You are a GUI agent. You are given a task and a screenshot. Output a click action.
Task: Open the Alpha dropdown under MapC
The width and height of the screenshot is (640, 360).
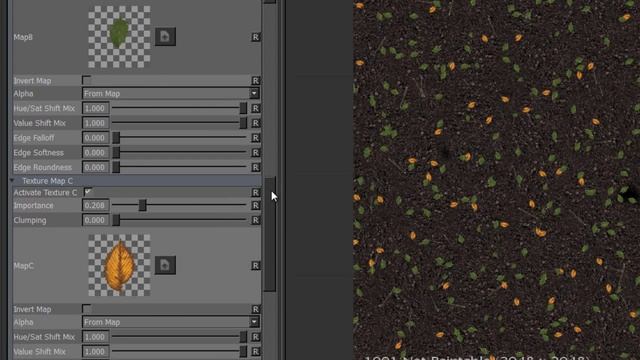coord(171,322)
